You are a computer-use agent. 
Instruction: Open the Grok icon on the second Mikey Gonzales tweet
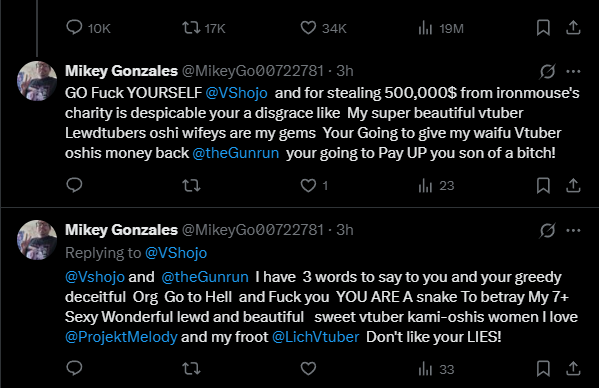click(x=547, y=230)
